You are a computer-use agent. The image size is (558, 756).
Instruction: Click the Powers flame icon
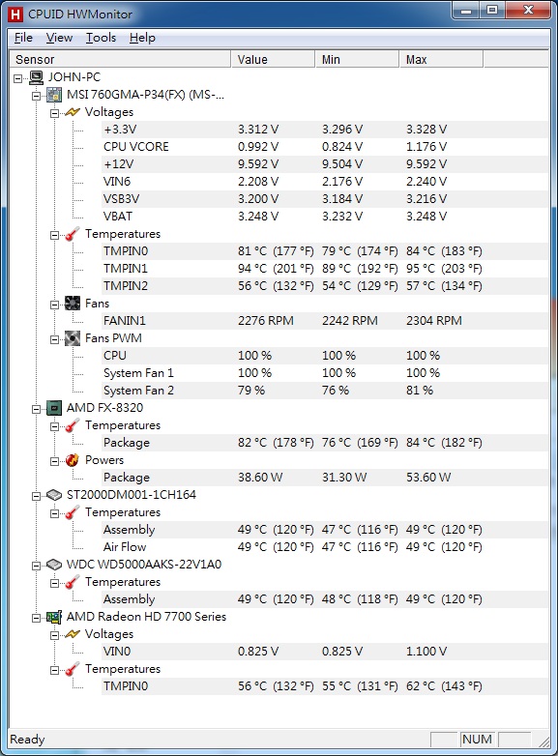click(x=73, y=460)
